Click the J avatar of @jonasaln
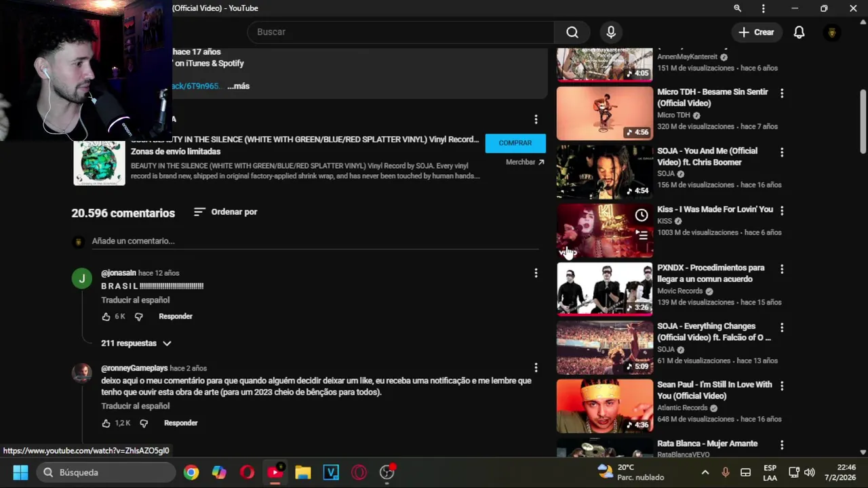 [x=82, y=279]
